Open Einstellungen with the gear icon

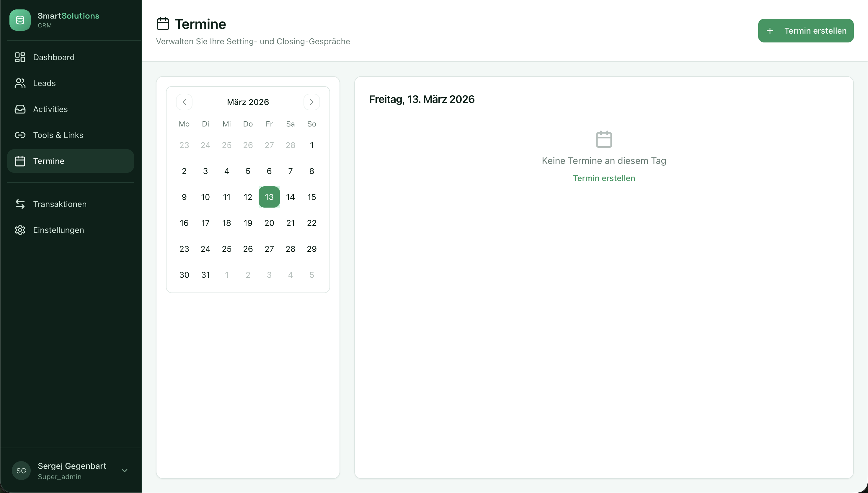pyautogui.click(x=20, y=230)
